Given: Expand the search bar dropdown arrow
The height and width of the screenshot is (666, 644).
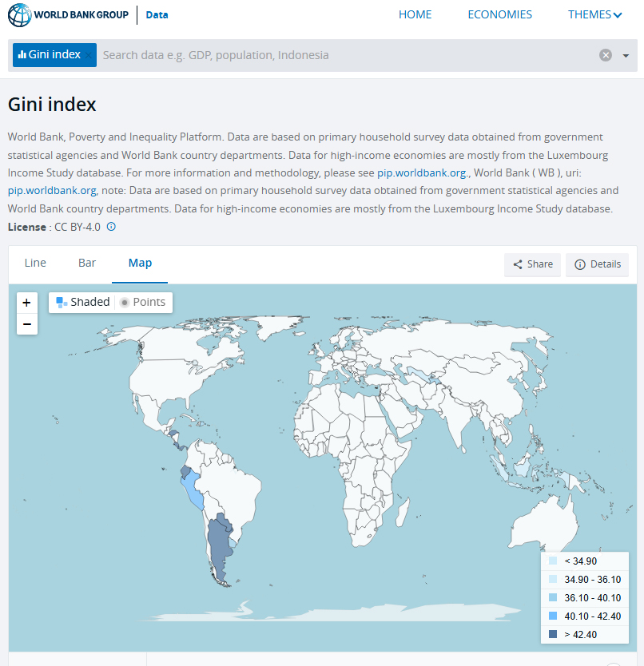Looking at the screenshot, I should coord(624,55).
